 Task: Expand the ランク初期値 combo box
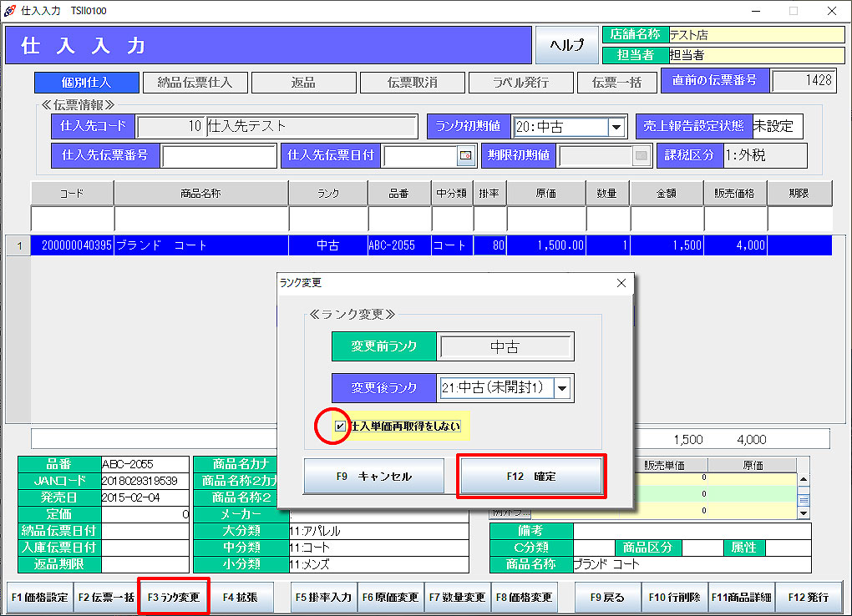tap(616, 127)
